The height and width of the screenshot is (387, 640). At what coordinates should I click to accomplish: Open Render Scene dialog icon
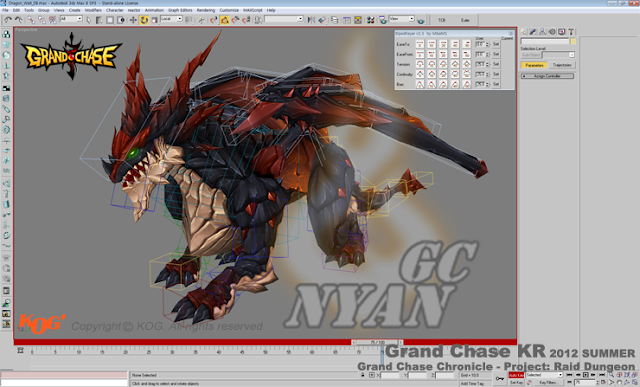[x=382, y=20]
